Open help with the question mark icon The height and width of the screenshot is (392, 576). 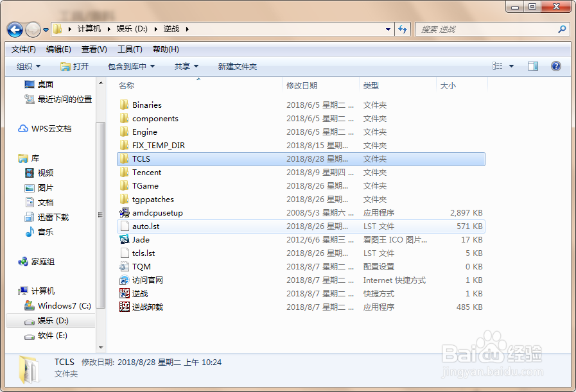point(556,66)
